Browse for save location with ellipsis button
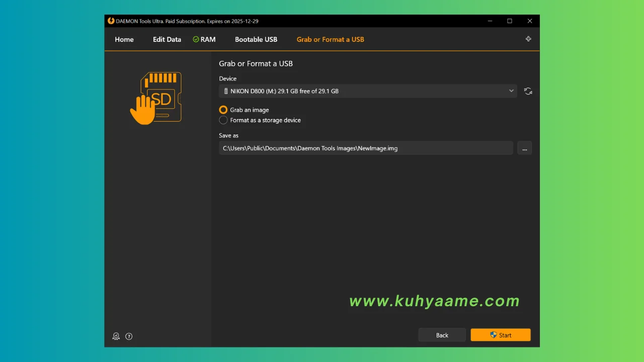Viewport: 644px width, 362px height. coord(524,148)
